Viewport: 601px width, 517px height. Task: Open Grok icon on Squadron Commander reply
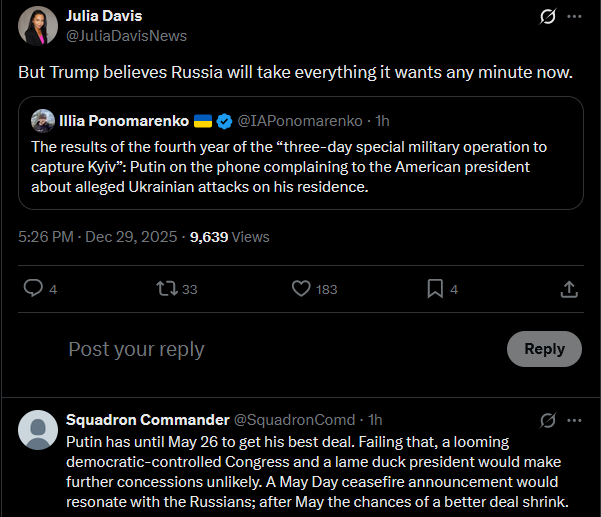coord(547,420)
